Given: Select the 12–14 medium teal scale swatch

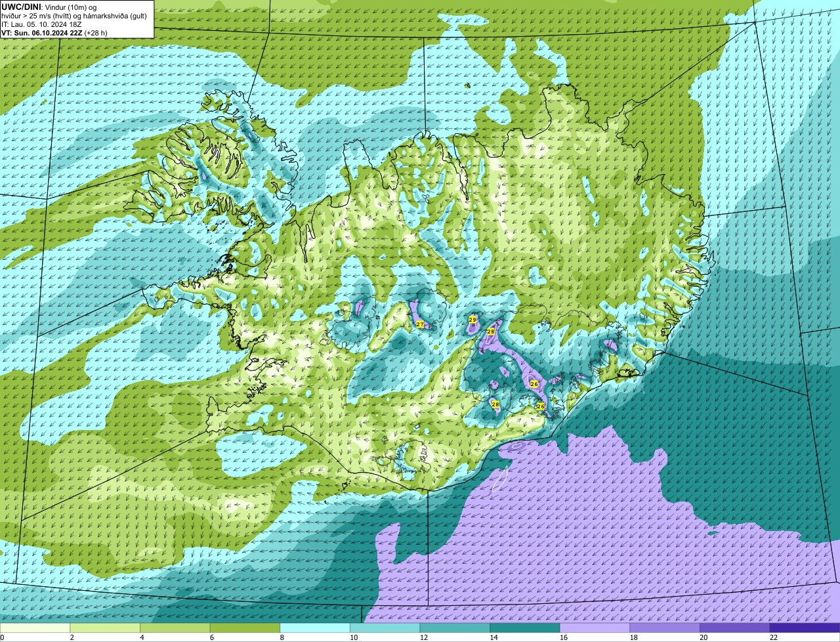Looking at the screenshot, I should coord(455,628).
